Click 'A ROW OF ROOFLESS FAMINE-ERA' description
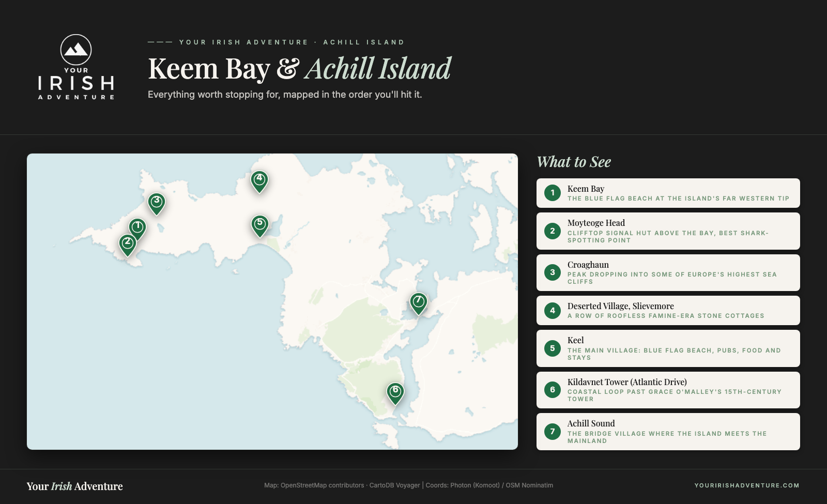Screen dimensions: 827x504 (666, 316)
